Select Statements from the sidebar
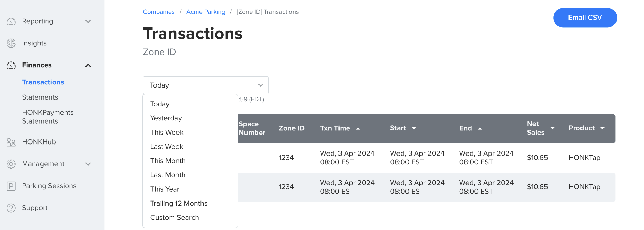 pyautogui.click(x=40, y=97)
